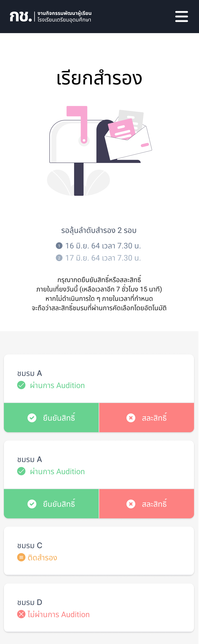Click red X icon beside ไม่ผ่านการ Audition
This screenshot has height=644, width=199.
click(x=21, y=614)
